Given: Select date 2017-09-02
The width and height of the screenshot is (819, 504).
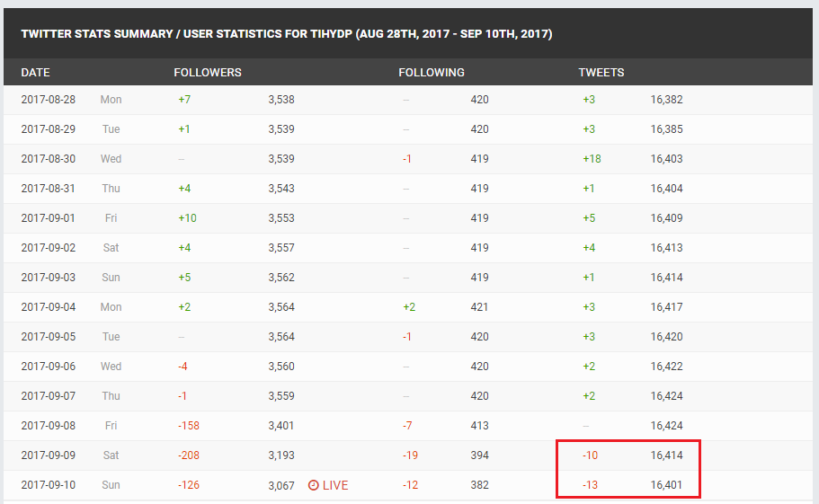Looking at the screenshot, I should pyautogui.click(x=48, y=248).
